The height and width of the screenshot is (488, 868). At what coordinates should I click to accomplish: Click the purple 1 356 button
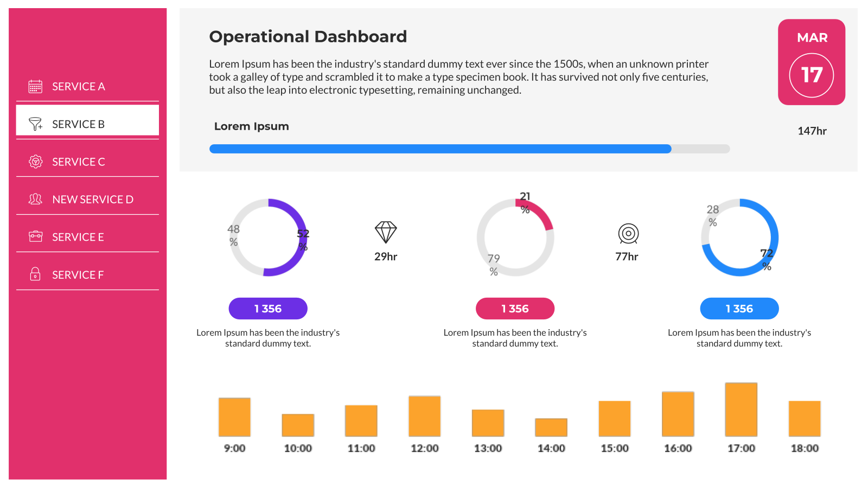point(268,309)
